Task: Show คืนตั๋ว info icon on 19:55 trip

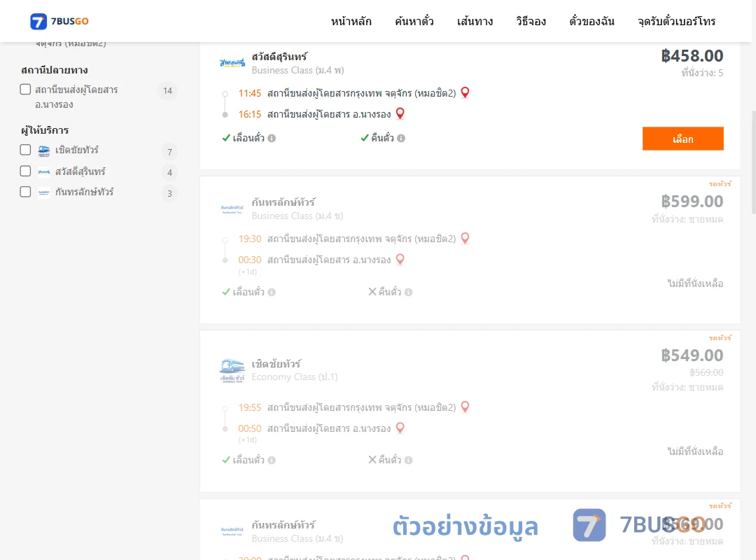Action: click(408, 460)
